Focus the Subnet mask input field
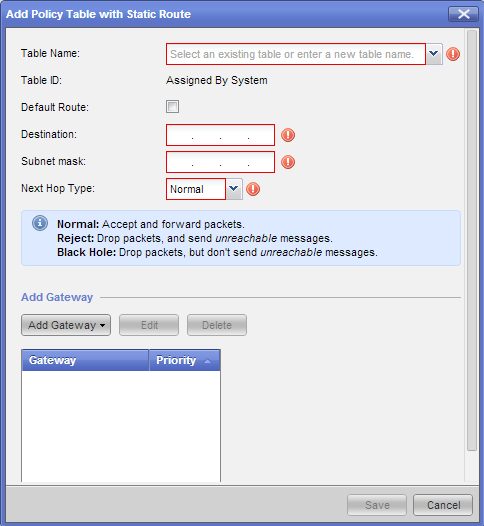This screenshot has height=526, width=484. tap(220, 162)
